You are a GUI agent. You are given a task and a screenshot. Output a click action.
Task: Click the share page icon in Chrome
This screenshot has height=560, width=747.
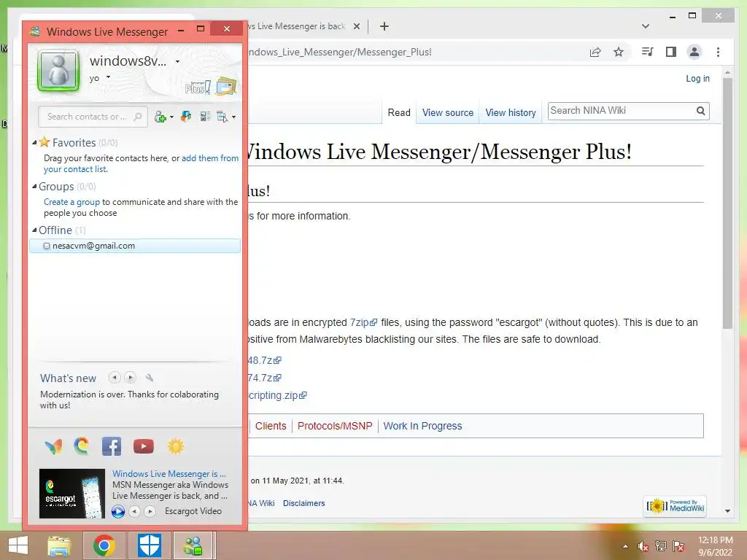(595, 52)
